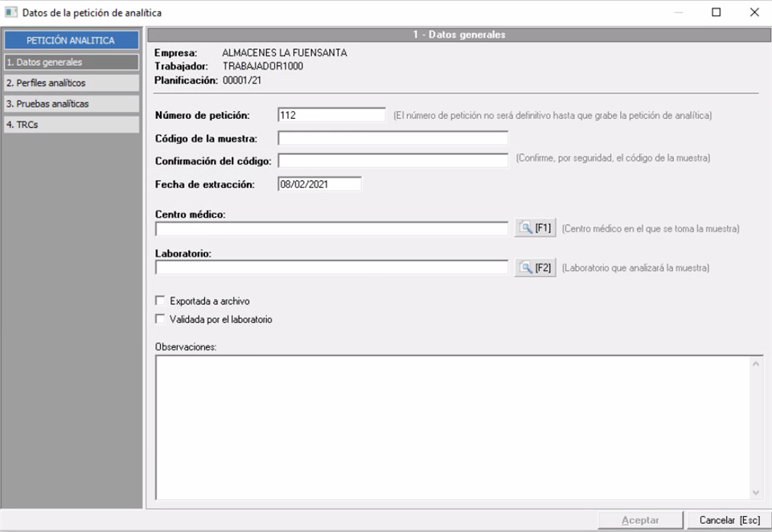
Task: Click the Confirmación del código field
Action: click(392, 160)
